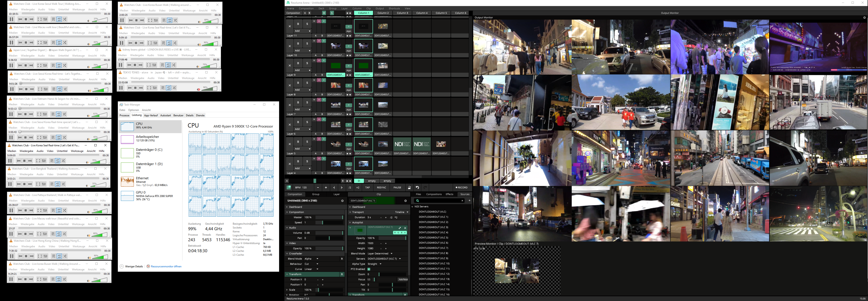Clear the Sources search with X icon
The width and height of the screenshot is (868, 301).
click(462, 201)
